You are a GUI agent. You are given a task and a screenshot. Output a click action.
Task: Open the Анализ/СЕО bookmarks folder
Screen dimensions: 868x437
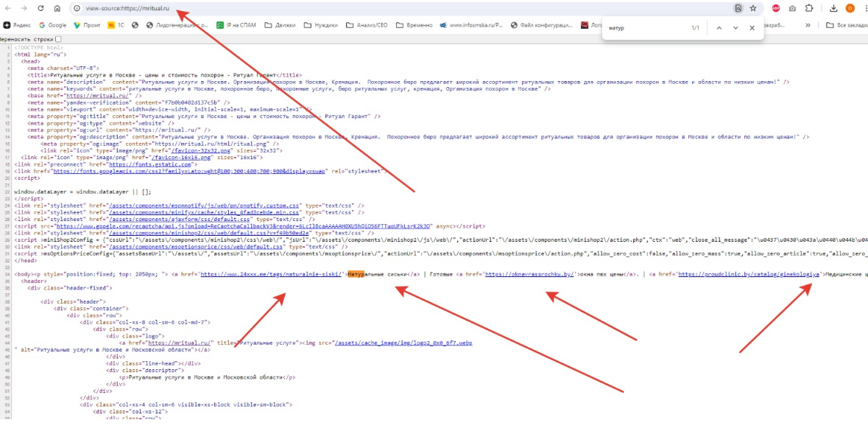pos(367,25)
